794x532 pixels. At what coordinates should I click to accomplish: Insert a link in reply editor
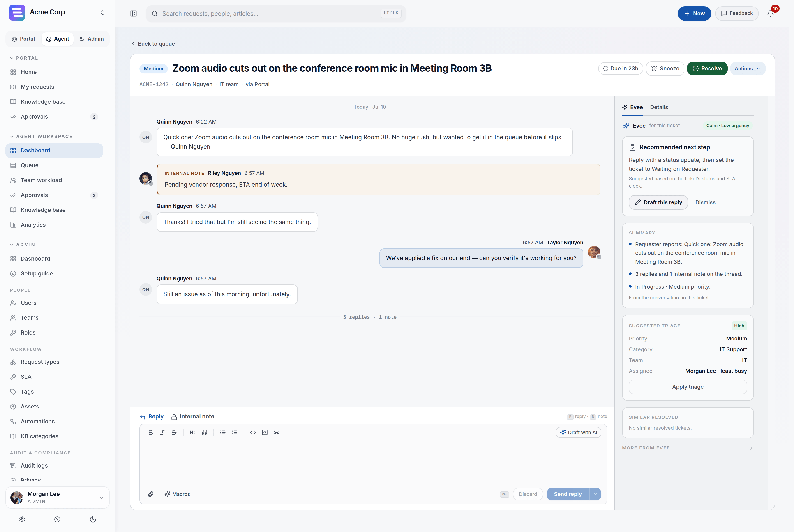pos(277,432)
